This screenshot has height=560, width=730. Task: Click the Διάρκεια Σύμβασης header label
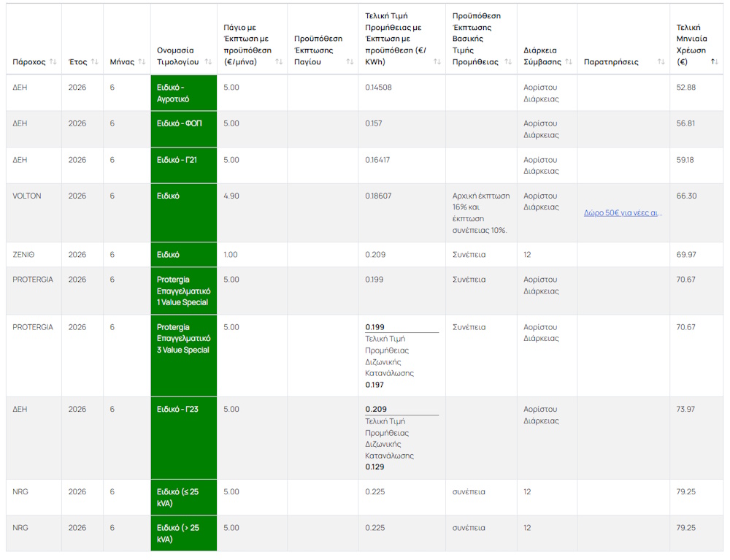(x=542, y=56)
